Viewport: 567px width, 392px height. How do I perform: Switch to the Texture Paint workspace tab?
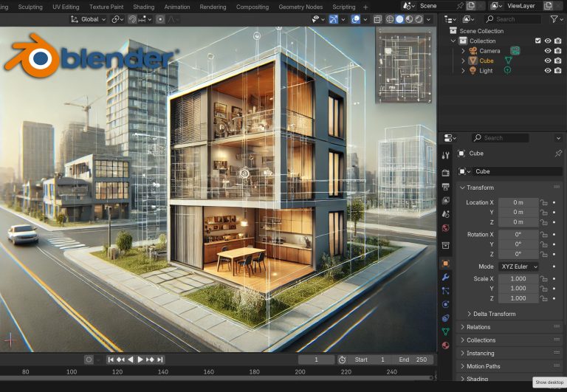(106, 7)
